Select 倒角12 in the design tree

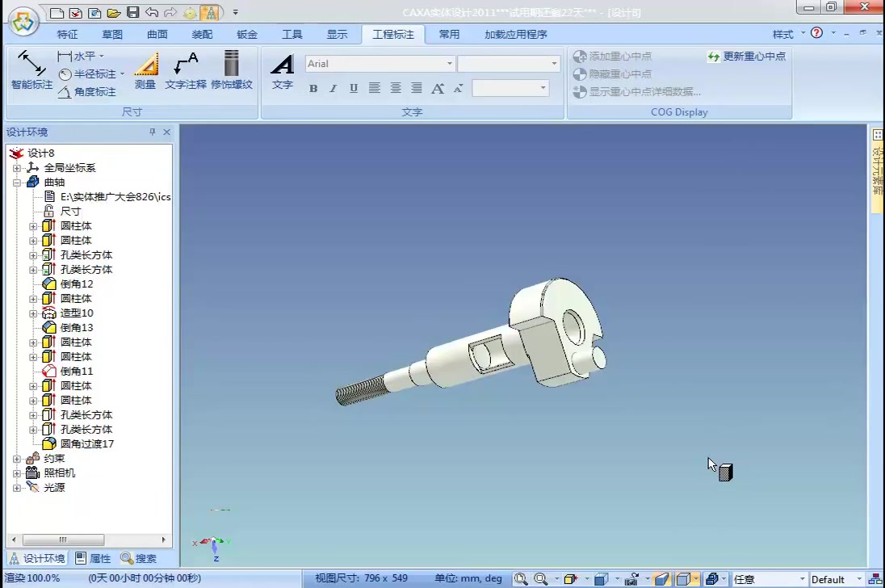point(77,283)
